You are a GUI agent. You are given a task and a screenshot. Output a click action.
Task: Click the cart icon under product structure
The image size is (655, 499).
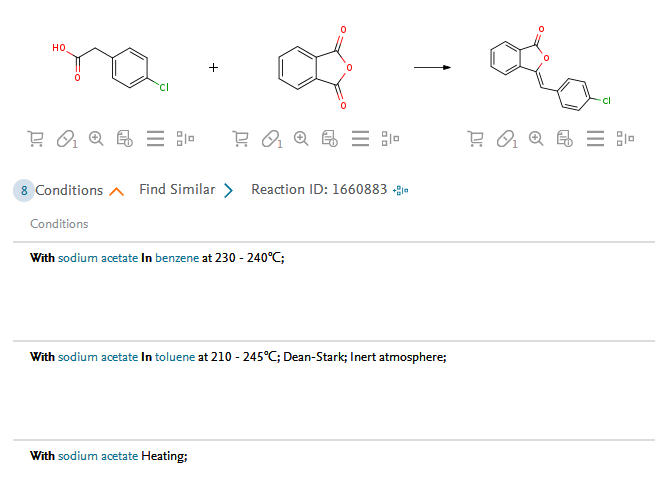point(477,139)
